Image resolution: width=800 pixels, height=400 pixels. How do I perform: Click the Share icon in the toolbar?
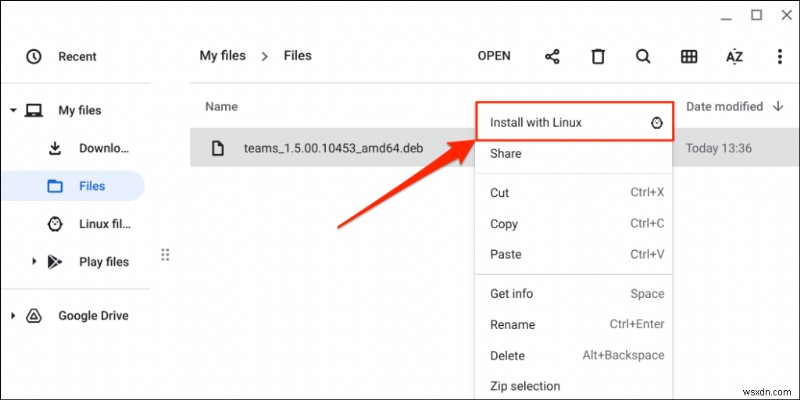click(x=552, y=56)
